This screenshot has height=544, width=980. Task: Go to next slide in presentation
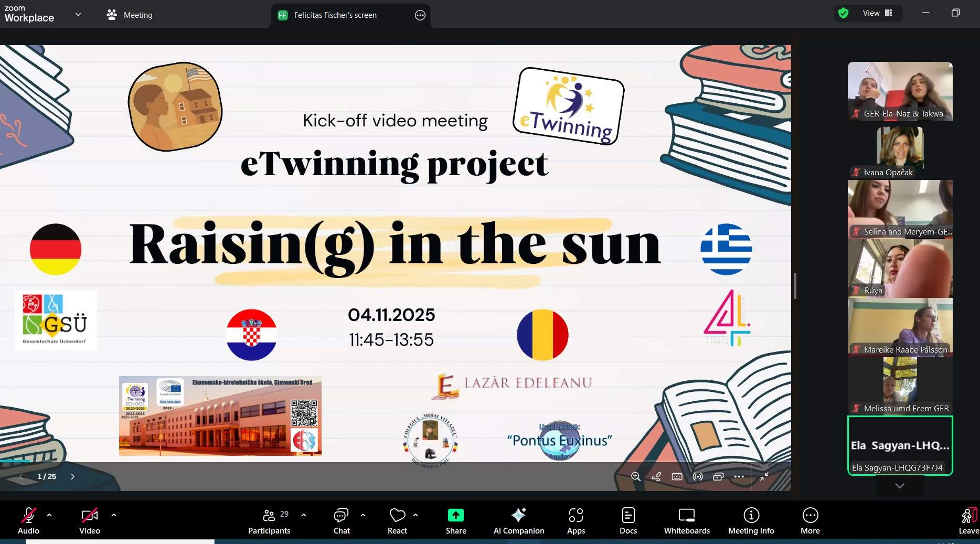coord(72,476)
